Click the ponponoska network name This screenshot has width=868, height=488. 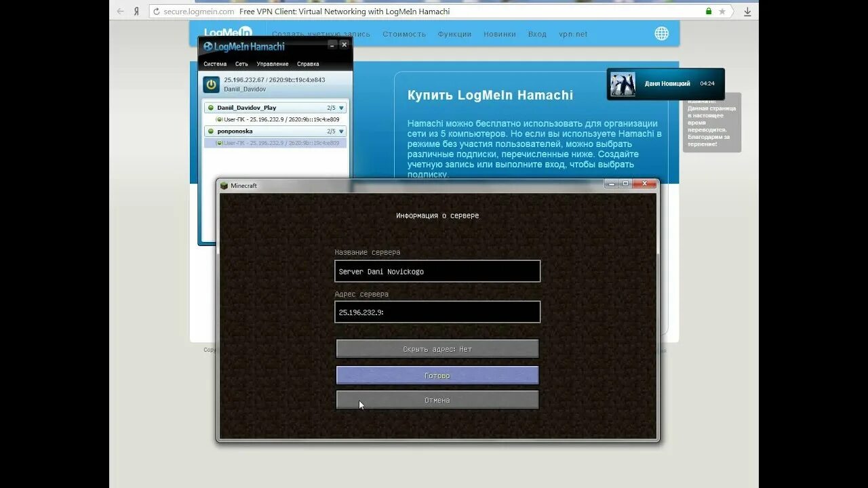[x=235, y=131]
